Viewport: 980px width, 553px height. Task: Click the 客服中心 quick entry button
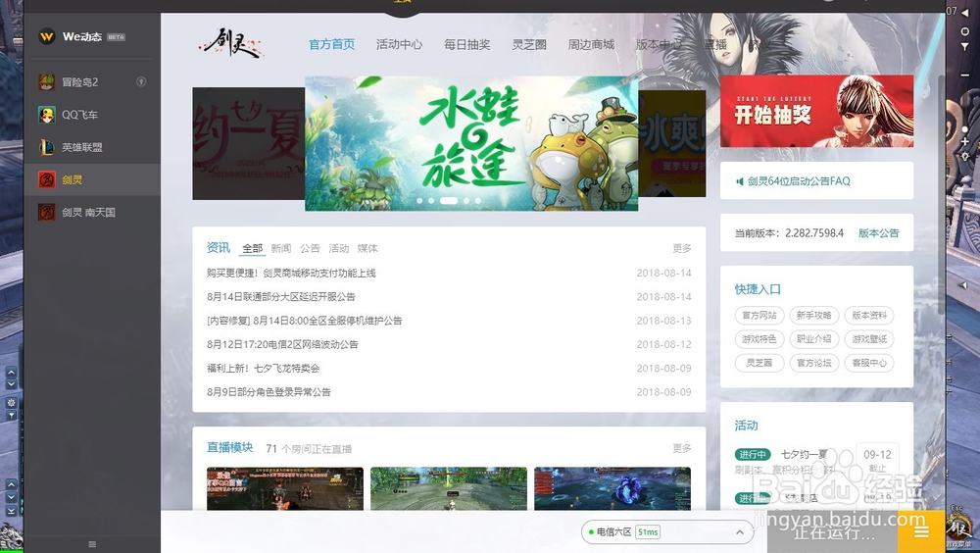click(869, 363)
